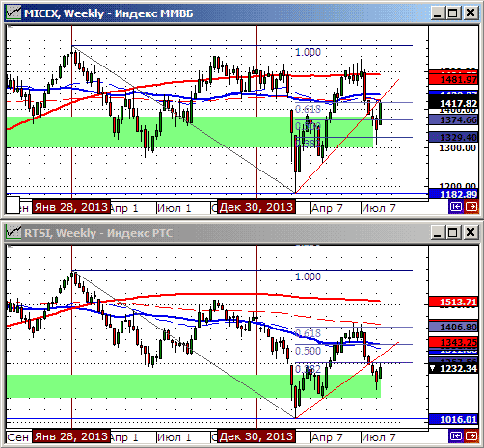
Task: Click the MICEX window chart icon
Action: click(13, 13)
